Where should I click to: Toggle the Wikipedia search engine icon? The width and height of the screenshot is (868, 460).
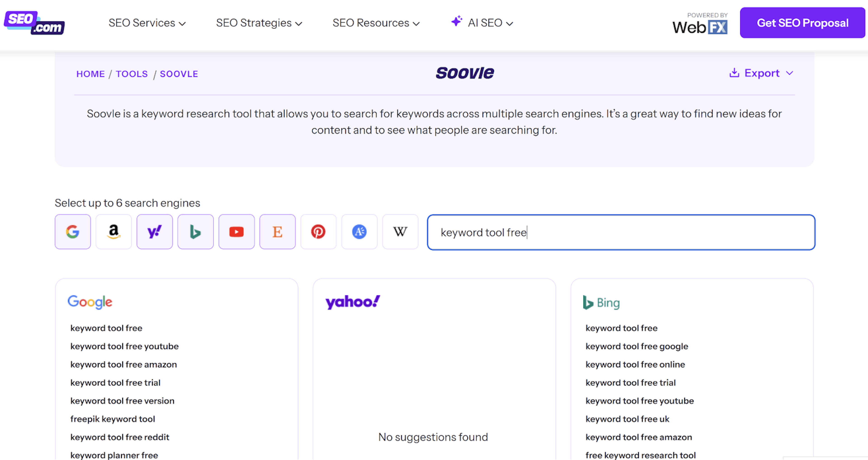click(400, 232)
